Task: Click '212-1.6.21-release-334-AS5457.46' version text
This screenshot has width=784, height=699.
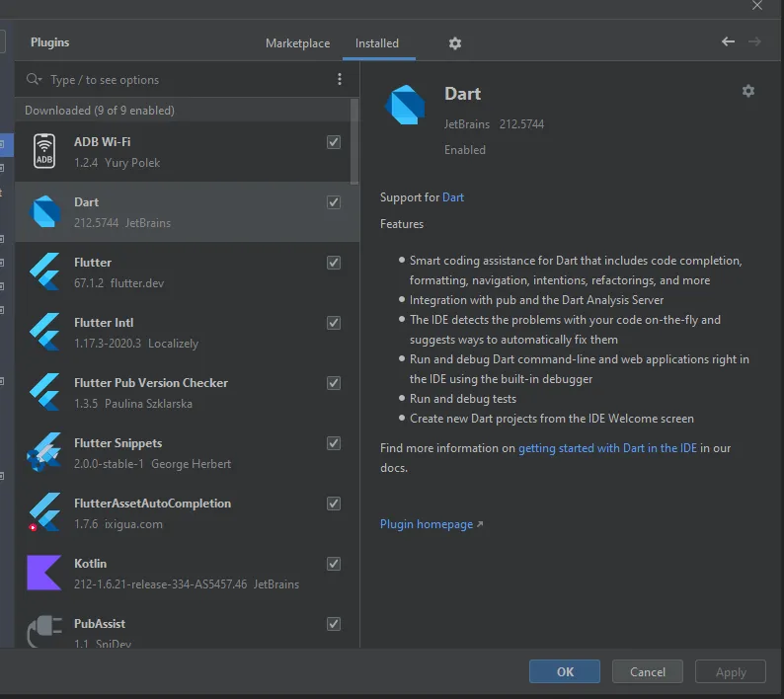Action: click(161, 584)
